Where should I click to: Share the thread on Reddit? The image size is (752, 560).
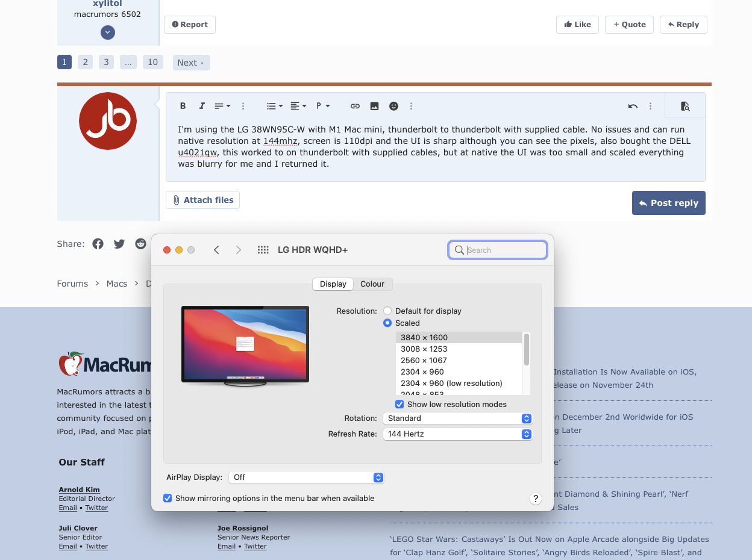[140, 244]
